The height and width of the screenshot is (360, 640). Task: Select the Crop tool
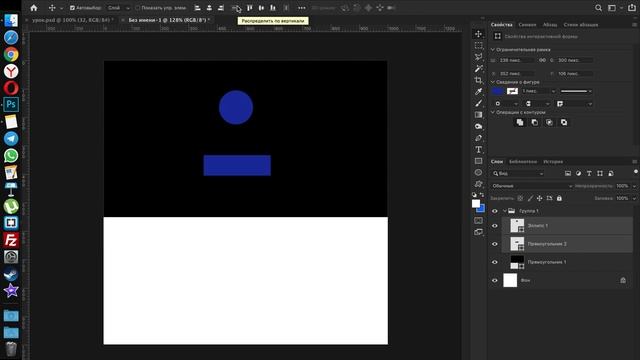coord(478,80)
